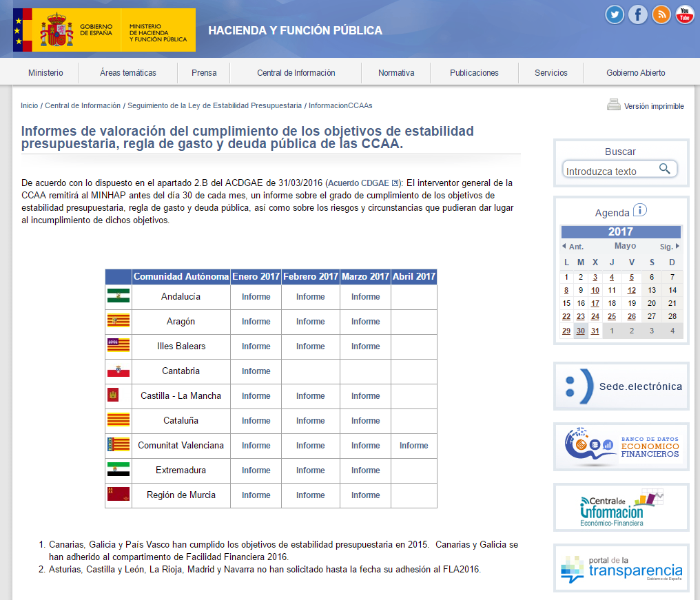
Task: Open Cantabria Enero 2017 Informe
Action: [256, 371]
